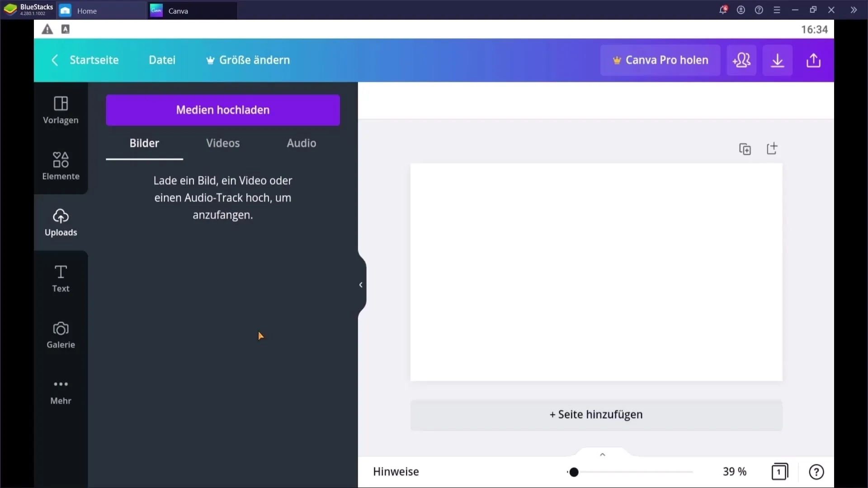
Task: Switch to the Videos tab
Action: pyautogui.click(x=222, y=142)
